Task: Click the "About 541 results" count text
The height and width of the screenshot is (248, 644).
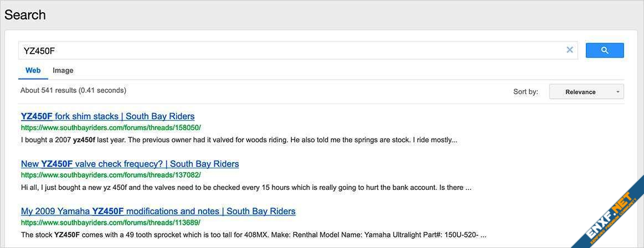Action: [73, 90]
